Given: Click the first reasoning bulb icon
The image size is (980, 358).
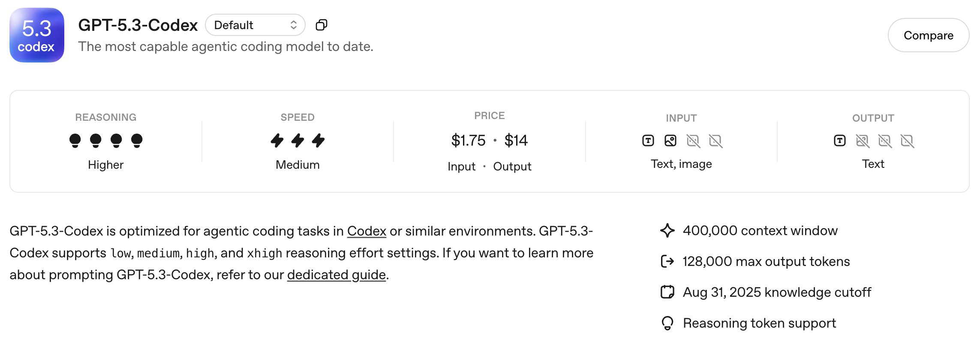Looking at the screenshot, I should [75, 140].
